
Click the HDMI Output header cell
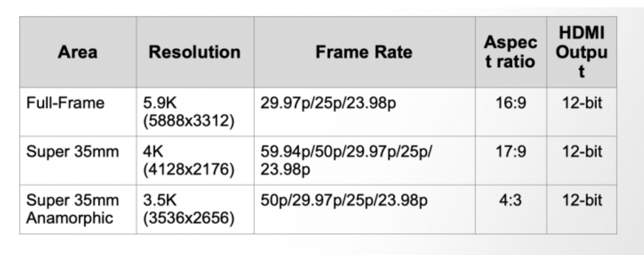[x=581, y=52]
